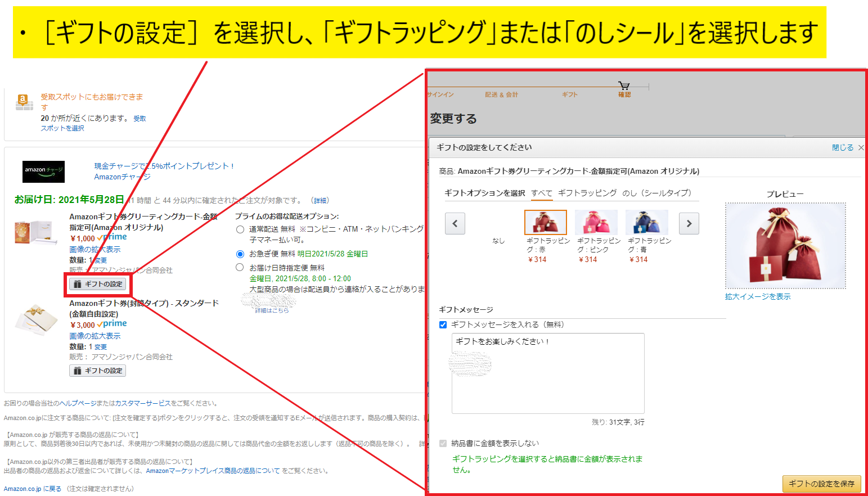868x496 pixels.
Task: Click the Amazonチャージ link
Action: click(122, 177)
